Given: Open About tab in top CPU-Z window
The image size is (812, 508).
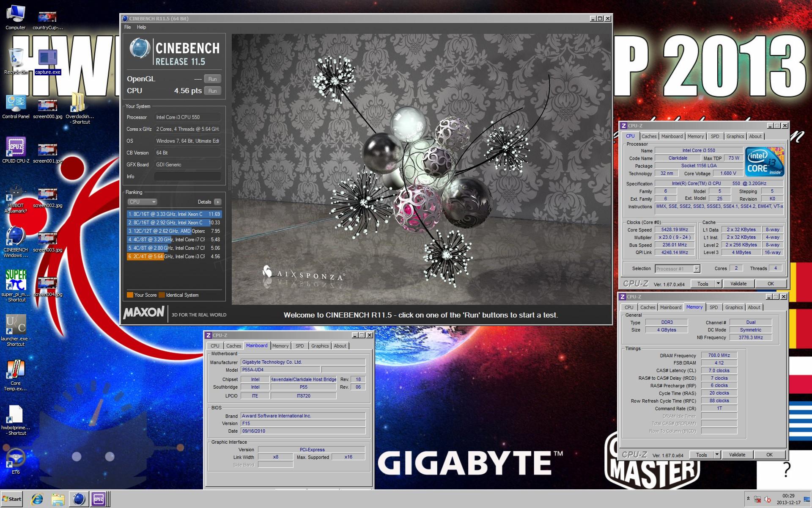Looking at the screenshot, I should click(x=755, y=136).
